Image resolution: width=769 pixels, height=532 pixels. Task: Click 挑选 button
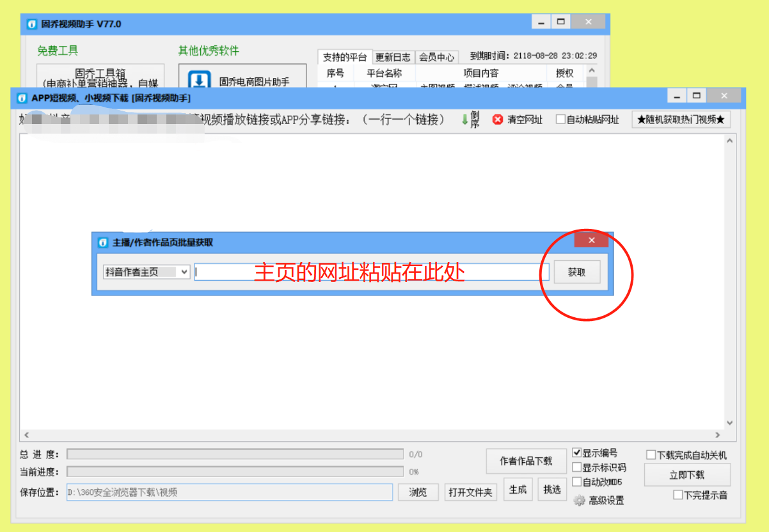(552, 490)
